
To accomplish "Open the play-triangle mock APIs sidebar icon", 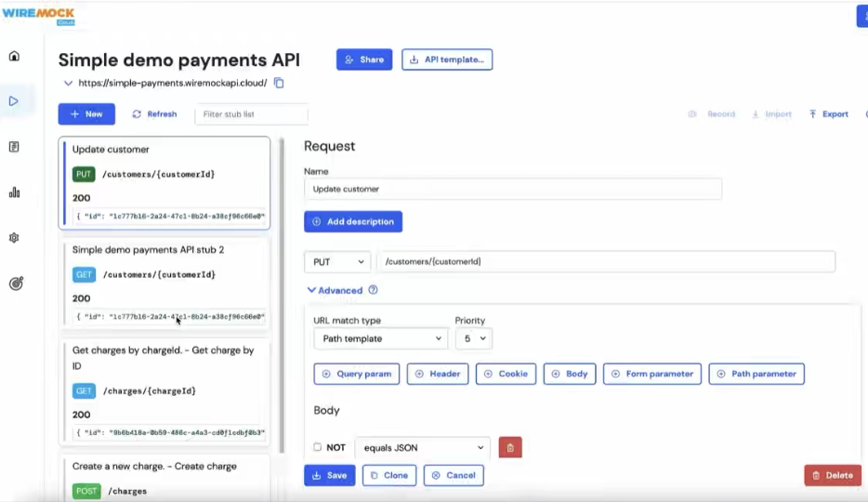I will tap(14, 101).
